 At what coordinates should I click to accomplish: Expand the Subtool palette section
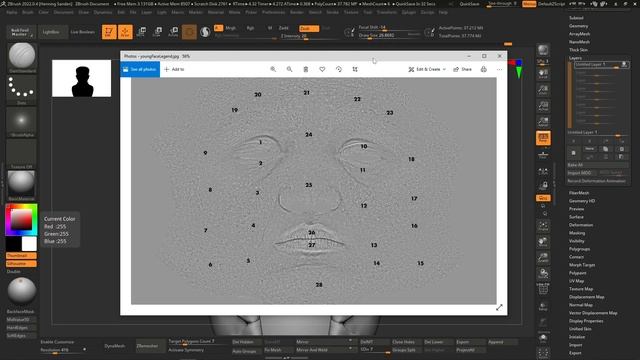[576, 18]
